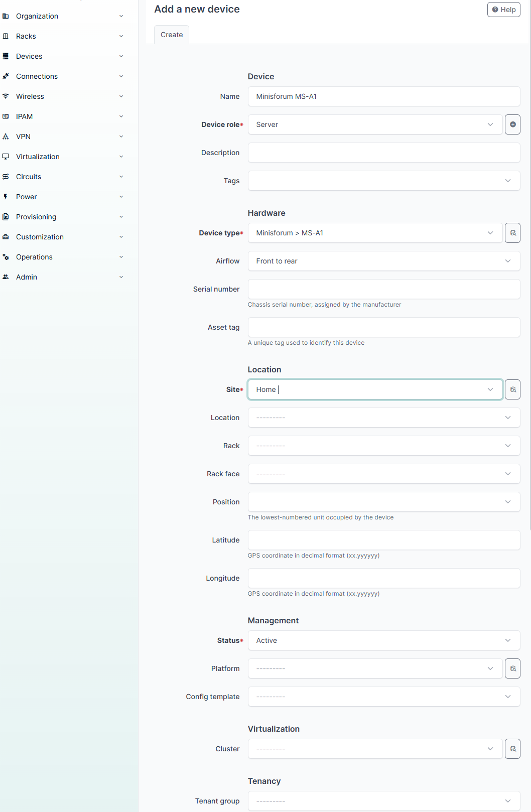The image size is (531, 812).
Task: Click the Site search filter icon
Action: click(x=512, y=389)
